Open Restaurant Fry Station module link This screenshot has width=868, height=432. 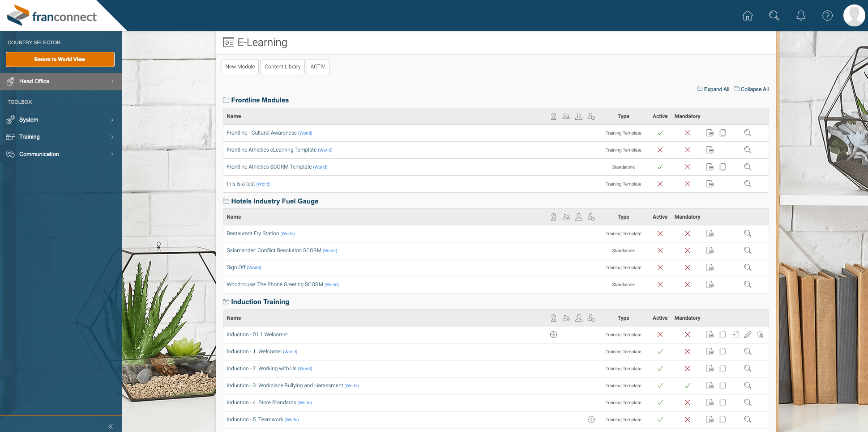click(x=253, y=233)
